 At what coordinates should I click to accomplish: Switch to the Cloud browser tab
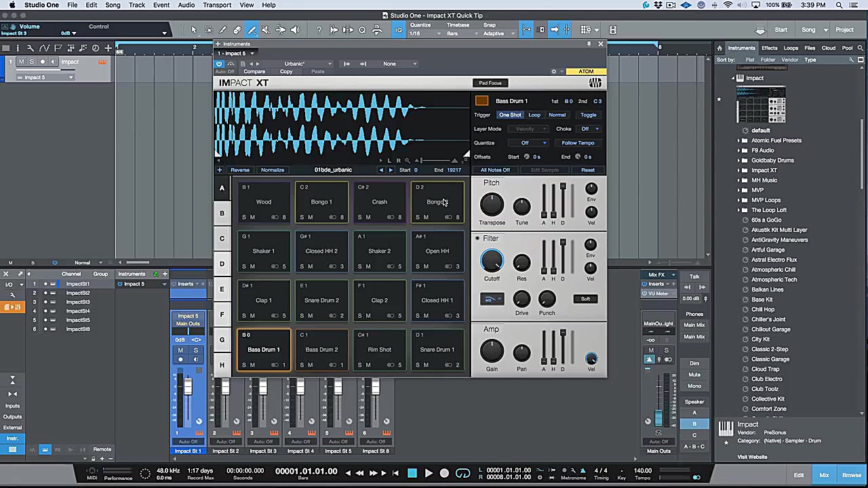829,48
